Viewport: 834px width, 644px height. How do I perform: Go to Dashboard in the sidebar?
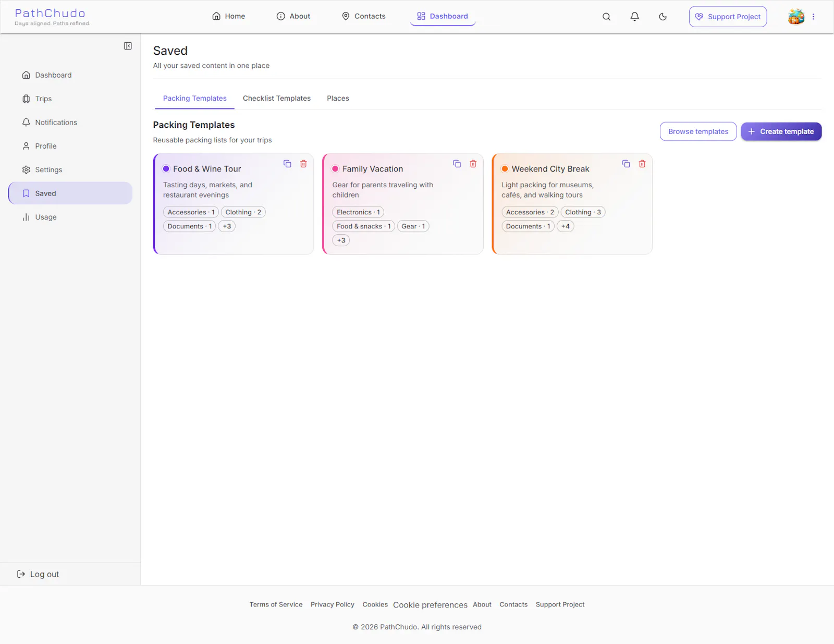point(70,75)
